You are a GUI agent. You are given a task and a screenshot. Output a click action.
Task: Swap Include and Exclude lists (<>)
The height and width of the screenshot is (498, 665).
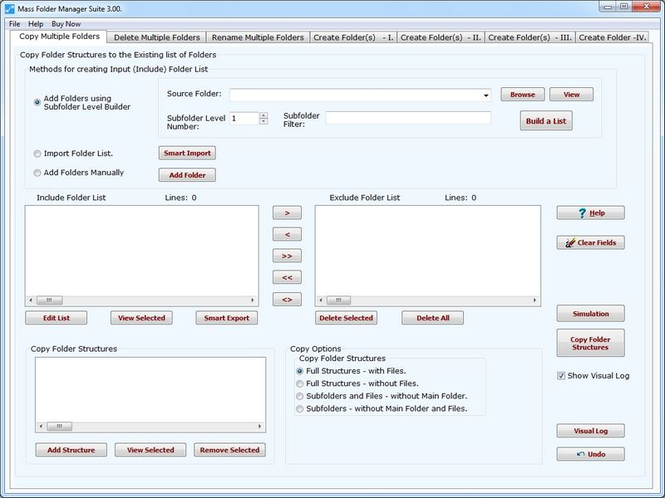click(287, 299)
